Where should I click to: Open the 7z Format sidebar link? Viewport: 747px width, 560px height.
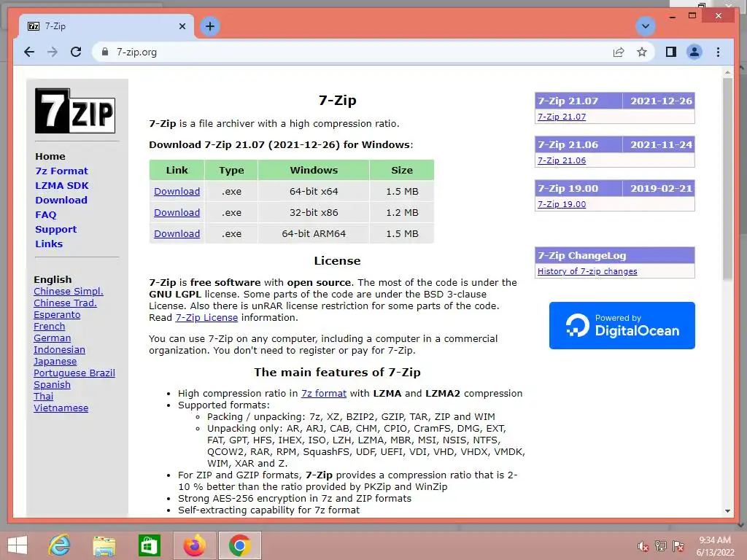61,171
